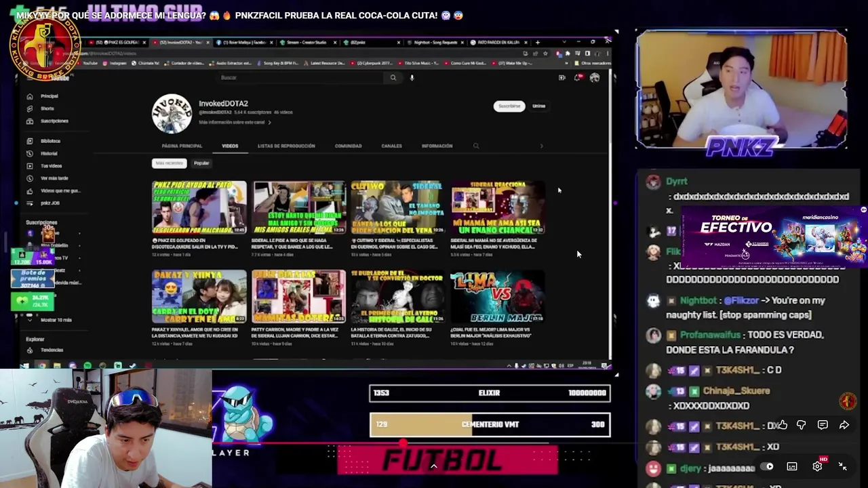The image size is (868, 488).
Task: Click the Chrome icon in taskbar
Action: [x=42, y=366]
